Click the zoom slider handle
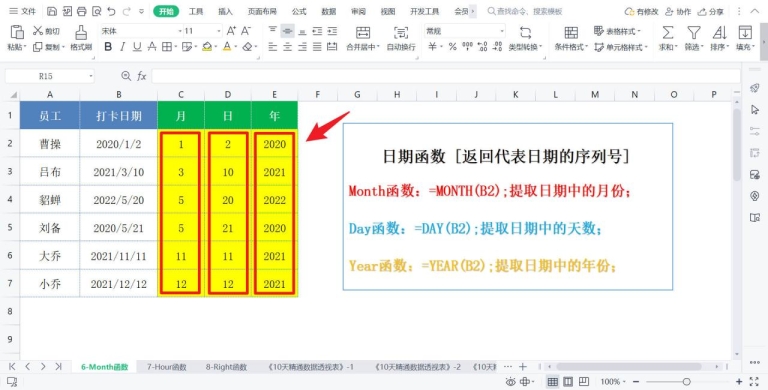The width and height of the screenshot is (768, 390). [x=686, y=382]
